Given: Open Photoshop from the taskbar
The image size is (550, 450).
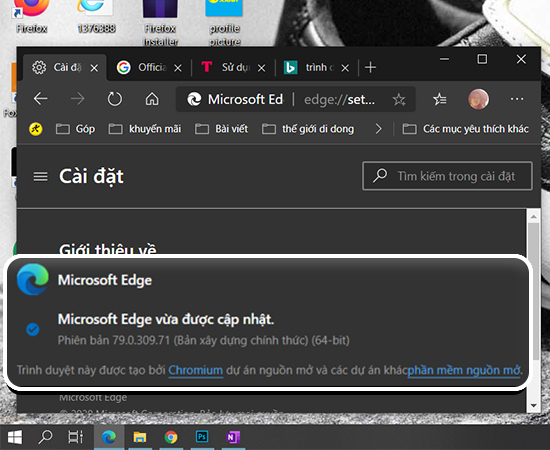Looking at the screenshot, I should (x=202, y=437).
